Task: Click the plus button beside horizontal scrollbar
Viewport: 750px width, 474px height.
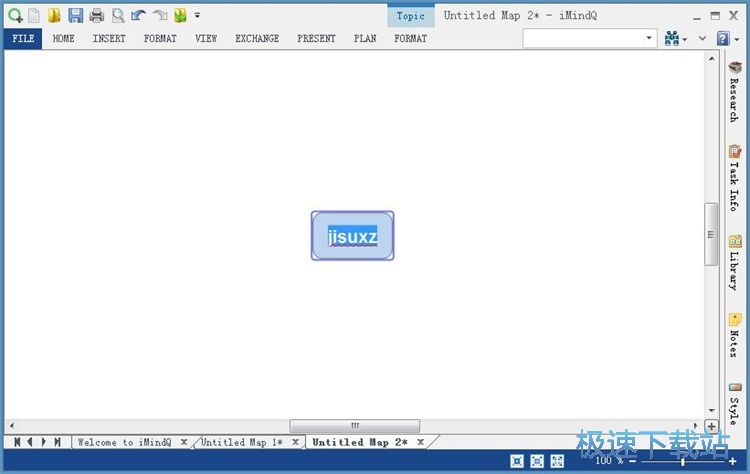Action: pos(711,426)
